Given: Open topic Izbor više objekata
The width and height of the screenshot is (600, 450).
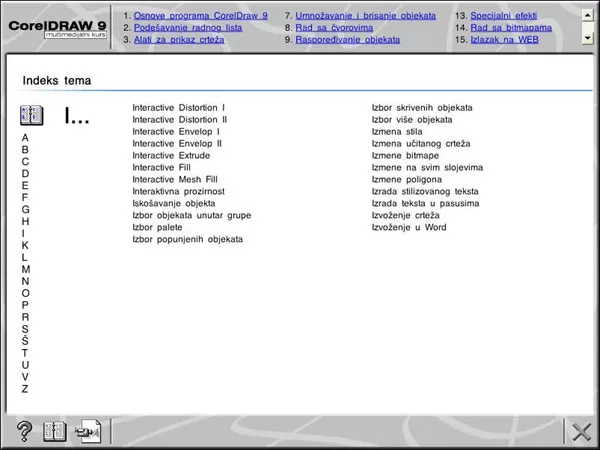Looking at the screenshot, I should [x=412, y=119].
